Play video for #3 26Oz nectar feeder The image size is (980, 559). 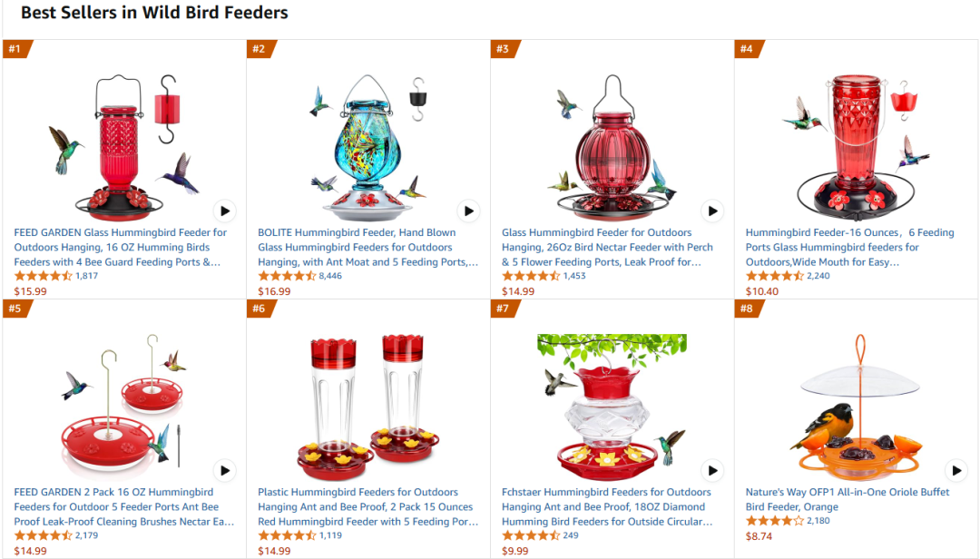tap(712, 211)
